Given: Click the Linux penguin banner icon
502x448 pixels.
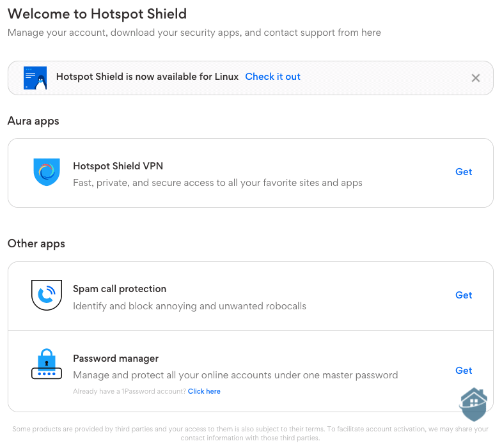Looking at the screenshot, I should 35,78.
